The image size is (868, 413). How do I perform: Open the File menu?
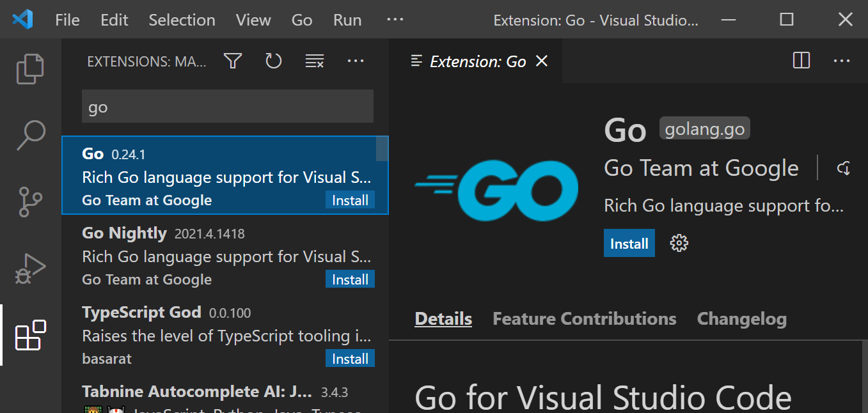click(x=68, y=20)
